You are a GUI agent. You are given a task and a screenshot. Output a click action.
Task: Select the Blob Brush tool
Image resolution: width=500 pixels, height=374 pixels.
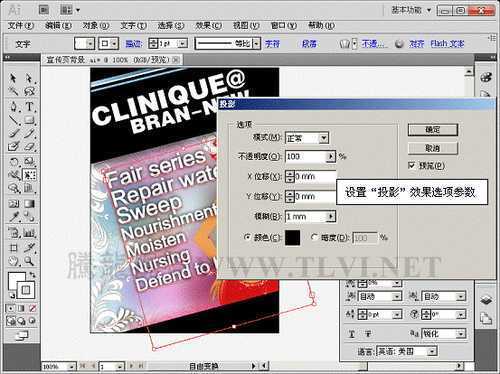[13, 146]
